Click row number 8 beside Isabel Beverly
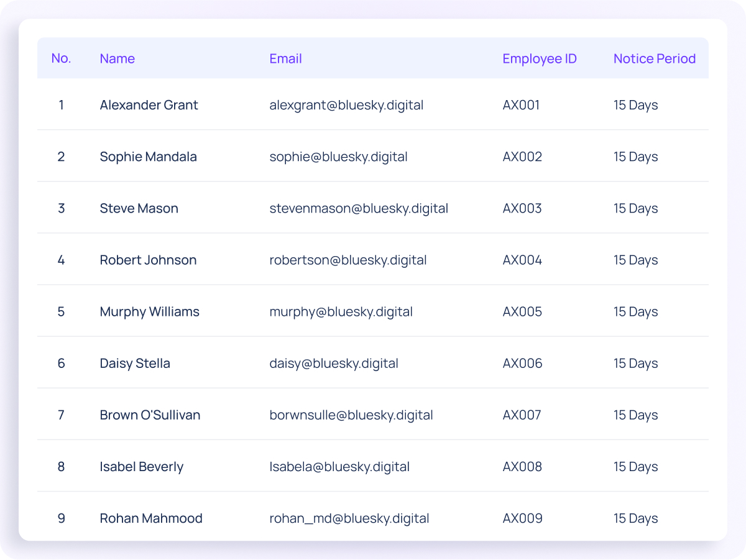Image resolution: width=746 pixels, height=560 pixels. [x=61, y=466]
